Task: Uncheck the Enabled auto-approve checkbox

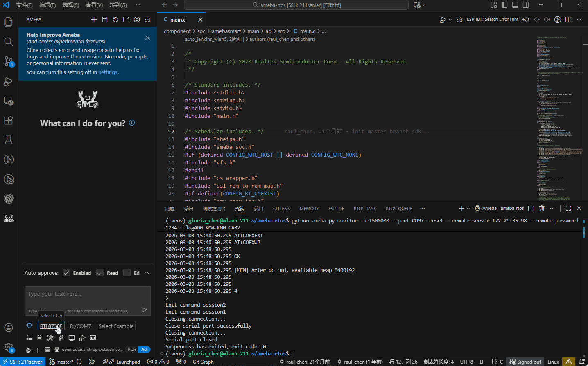Action: [x=66, y=273]
